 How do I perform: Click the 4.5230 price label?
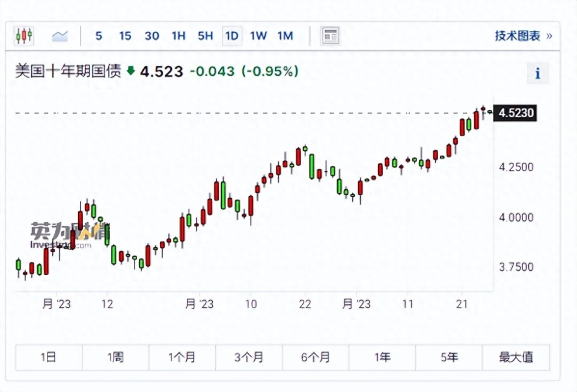516,113
